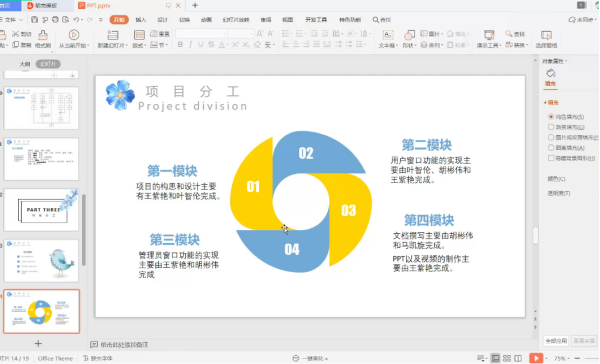Click the Save icon in quick access toolbar
This screenshot has width=600, height=364.
pyautogui.click(x=34, y=20)
